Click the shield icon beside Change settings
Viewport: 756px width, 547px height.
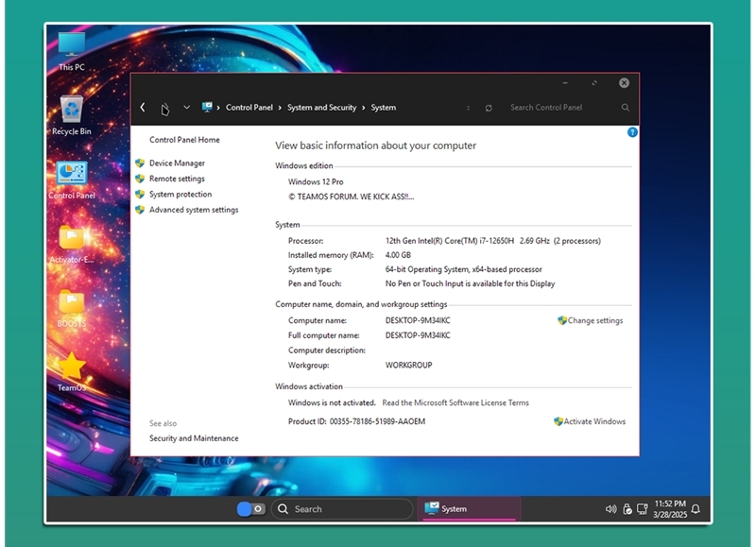[x=562, y=320]
